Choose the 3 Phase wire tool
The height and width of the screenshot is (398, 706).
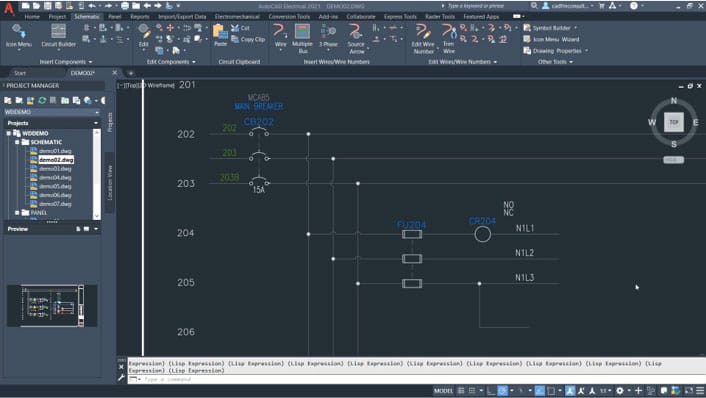[x=328, y=36]
